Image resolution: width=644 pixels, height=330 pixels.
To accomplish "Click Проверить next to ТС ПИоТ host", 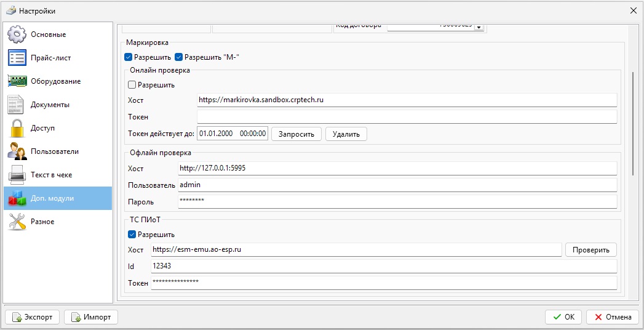I will click(x=590, y=249).
